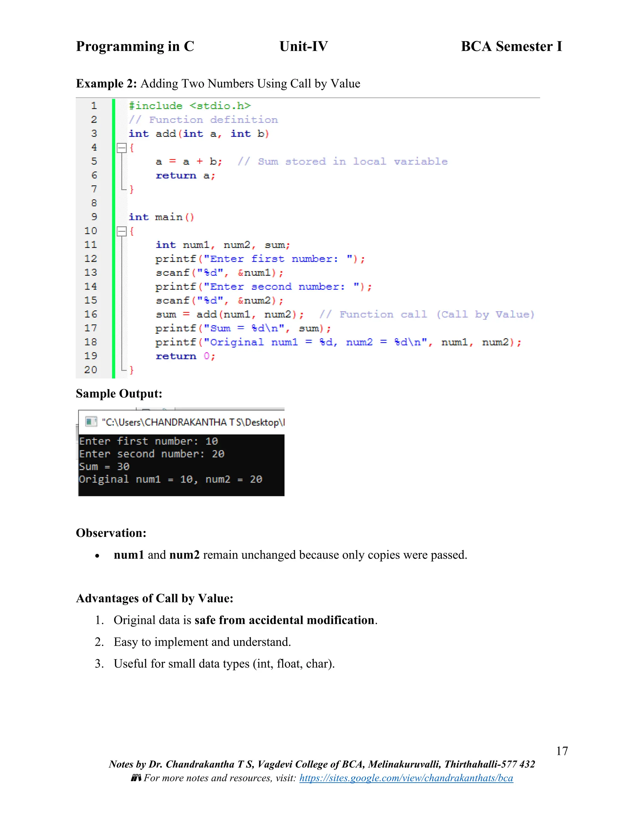644x833 pixels.
Task: Click line number 1 in gutter
Action: point(94,106)
